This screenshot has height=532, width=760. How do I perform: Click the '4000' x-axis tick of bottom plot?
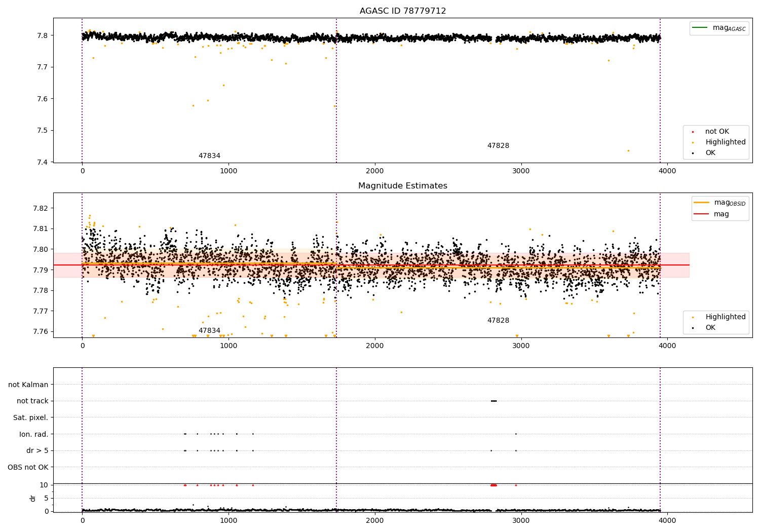pyautogui.click(x=667, y=520)
